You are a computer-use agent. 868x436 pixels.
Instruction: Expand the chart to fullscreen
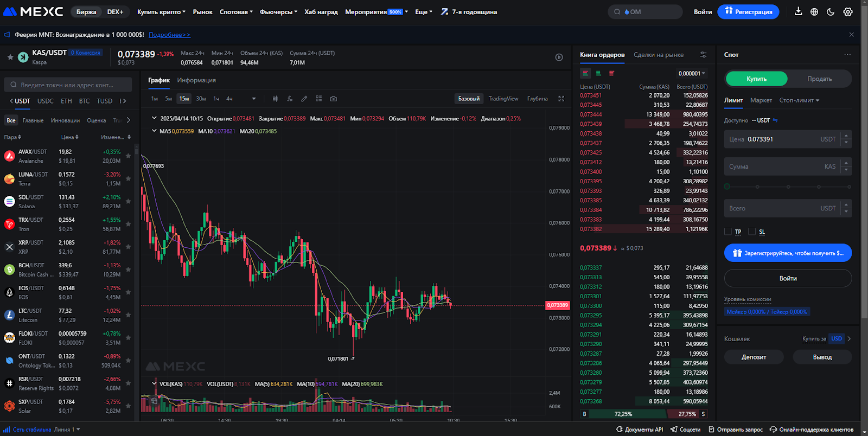tap(561, 99)
